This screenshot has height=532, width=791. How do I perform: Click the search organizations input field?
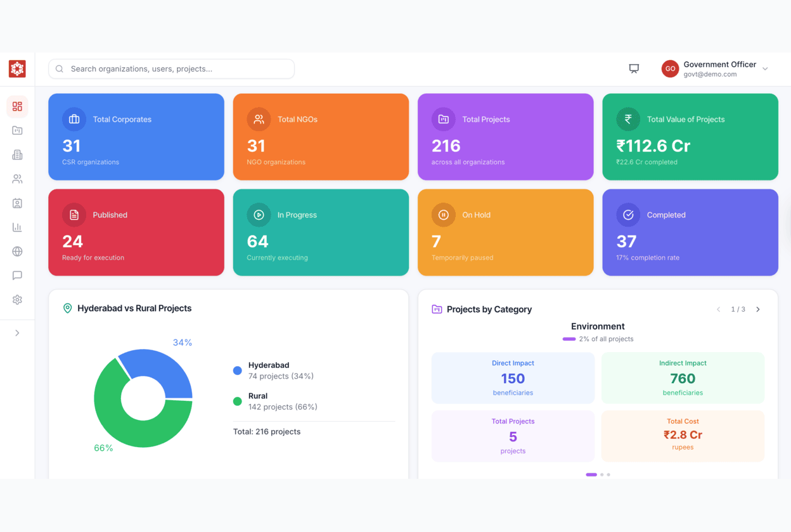171,68
